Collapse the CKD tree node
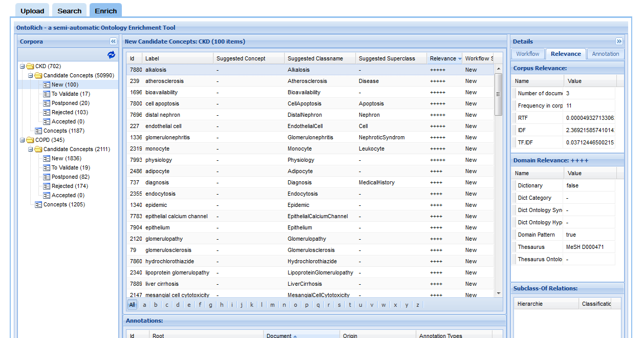The image size is (644, 338). click(22, 67)
